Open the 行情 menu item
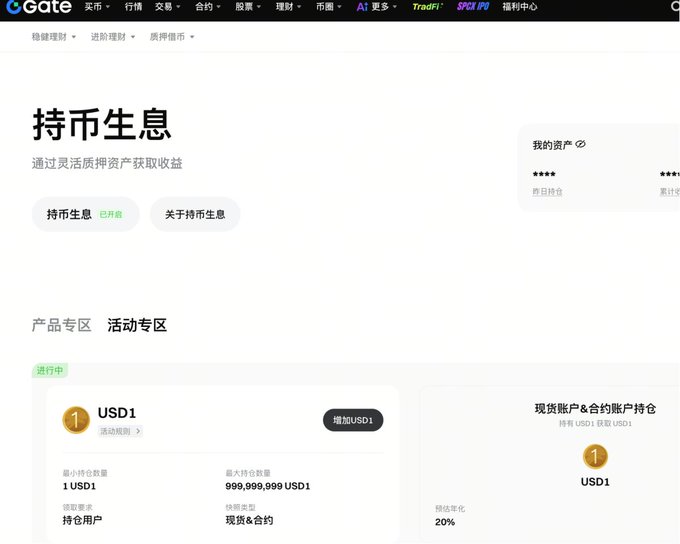This screenshot has height=544, width=680. click(x=133, y=7)
